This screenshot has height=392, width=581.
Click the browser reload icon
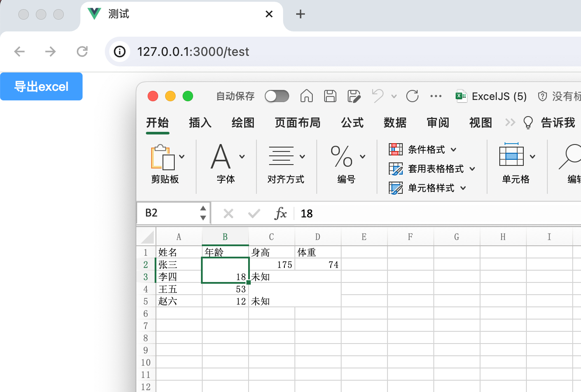[82, 52]
